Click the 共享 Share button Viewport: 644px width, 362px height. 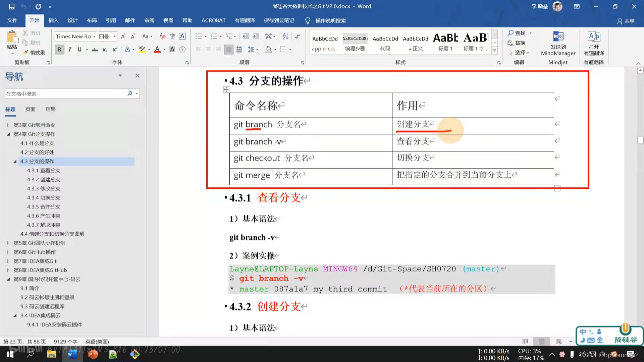tap(626, 21)
